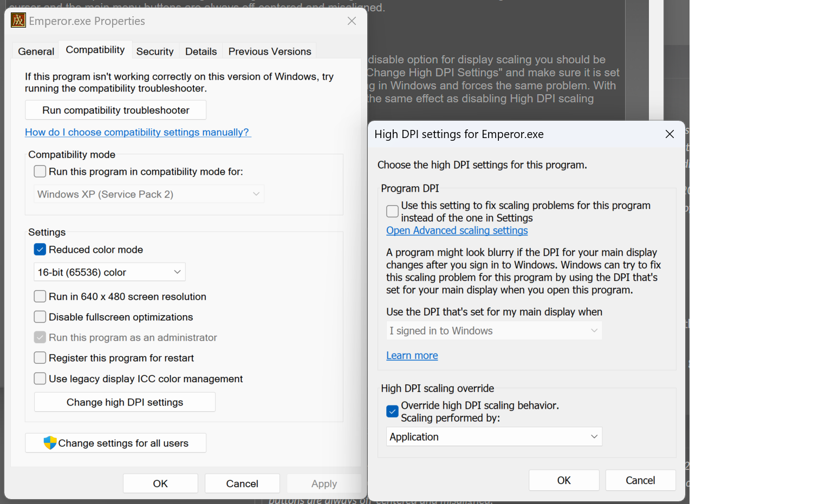Check 'Use this setting to fix scaling problems' box

(393, 211)
